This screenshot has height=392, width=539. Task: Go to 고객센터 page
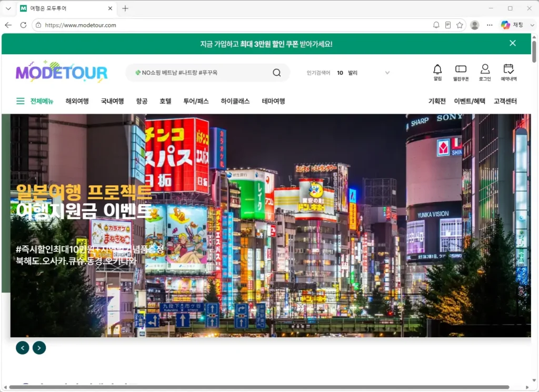pyautogui.click(x=505, y=101)
